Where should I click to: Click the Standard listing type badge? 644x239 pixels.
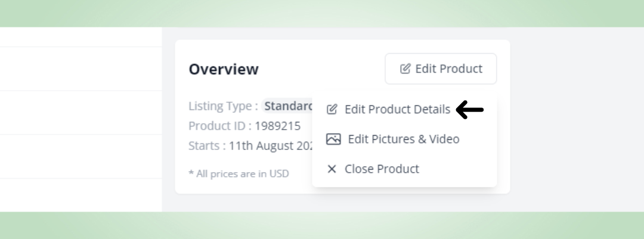(289, 106)
